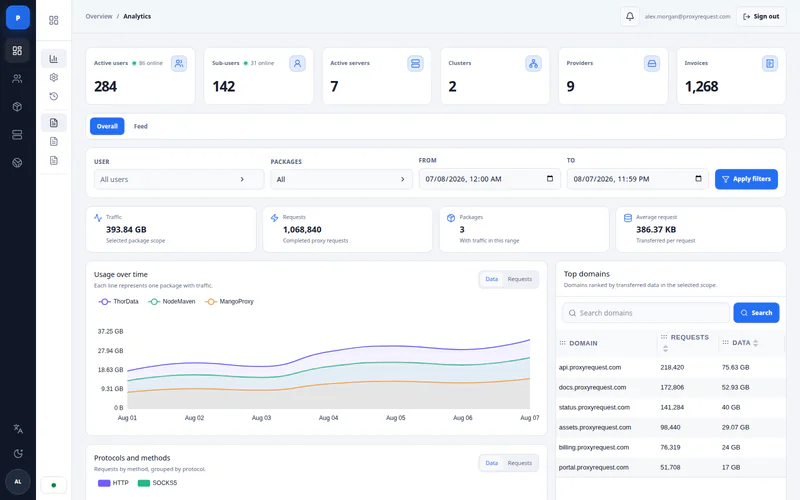This screenshot has width=800, height=500.
Task: Apply filters button
Action: [x=746, y=179]
